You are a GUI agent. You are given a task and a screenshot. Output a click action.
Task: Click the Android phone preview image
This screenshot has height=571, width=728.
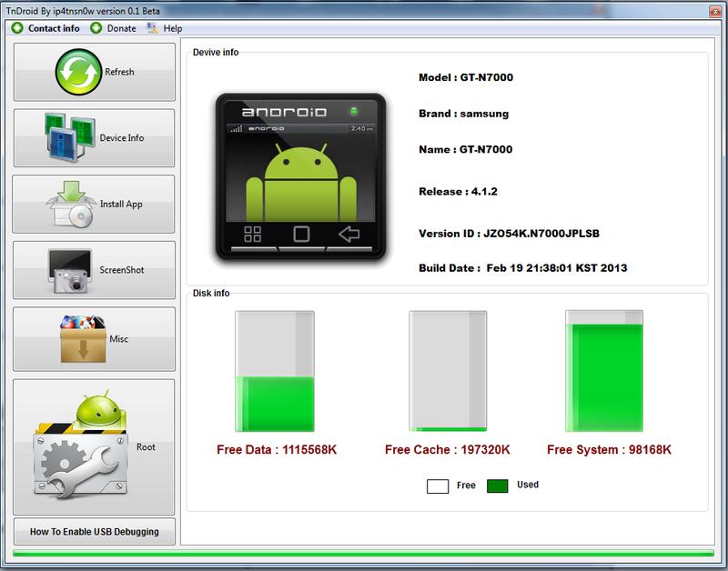(x=301, y=176)
